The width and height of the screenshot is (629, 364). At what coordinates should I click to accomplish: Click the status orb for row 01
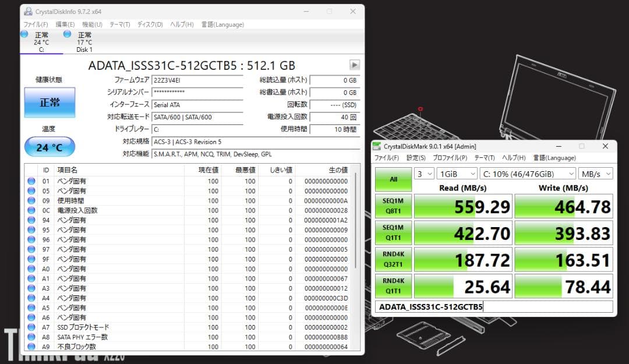(x=31, y=181)
